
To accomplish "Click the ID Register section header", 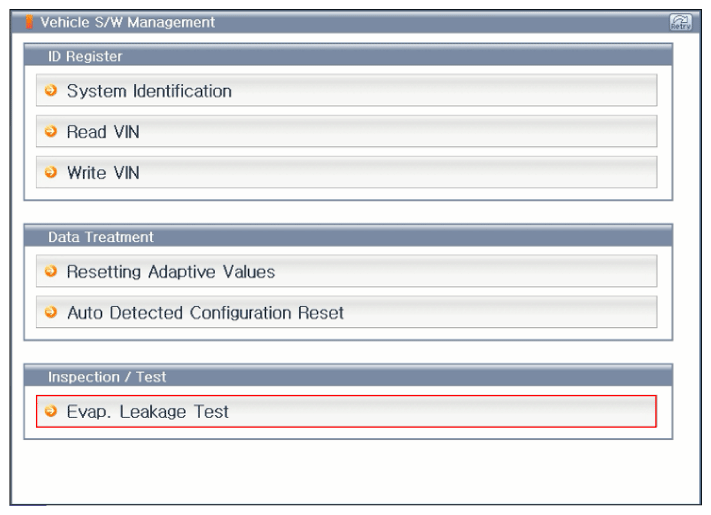I will (x=85, y=56).
